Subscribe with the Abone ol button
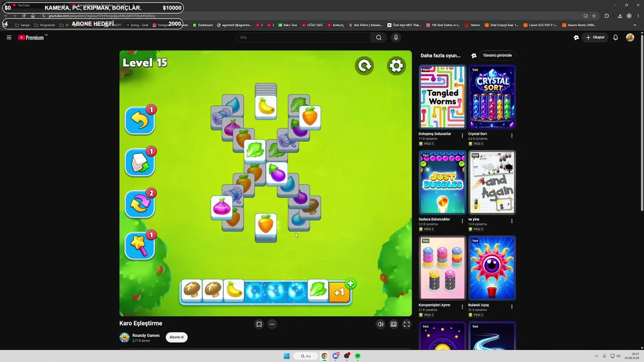Image resolution: width=644 pixels, height=362 pixels. pos(177,337)
